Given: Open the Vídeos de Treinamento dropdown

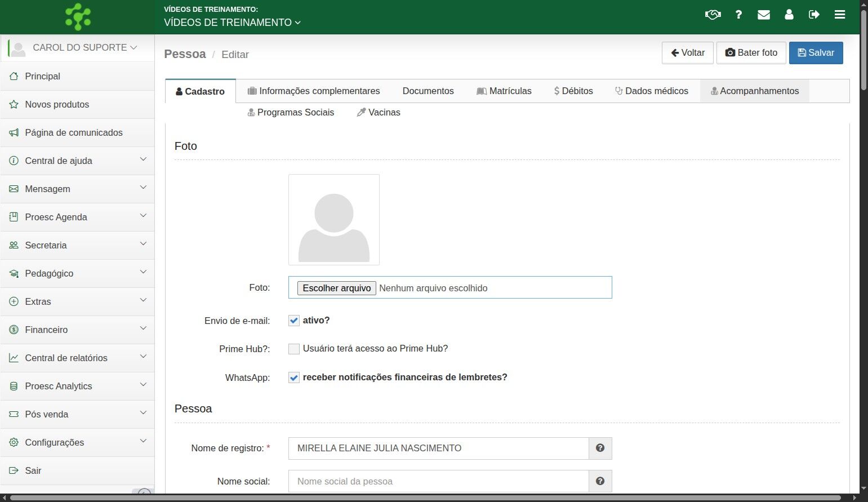Looking at the screenshot, I should pos(232,23).
